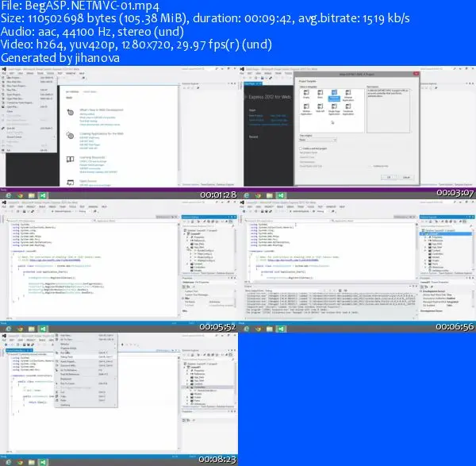476x466 pixels.
Task: Click Visual Studio icon in 00:08:23 frame taskbar
Action: coord(43,462)
